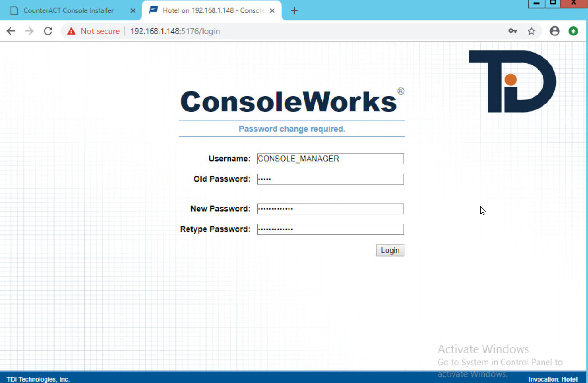Open the saved passwords key icon
This screenshot has width=588, height=383.
[x=513, y=31]
